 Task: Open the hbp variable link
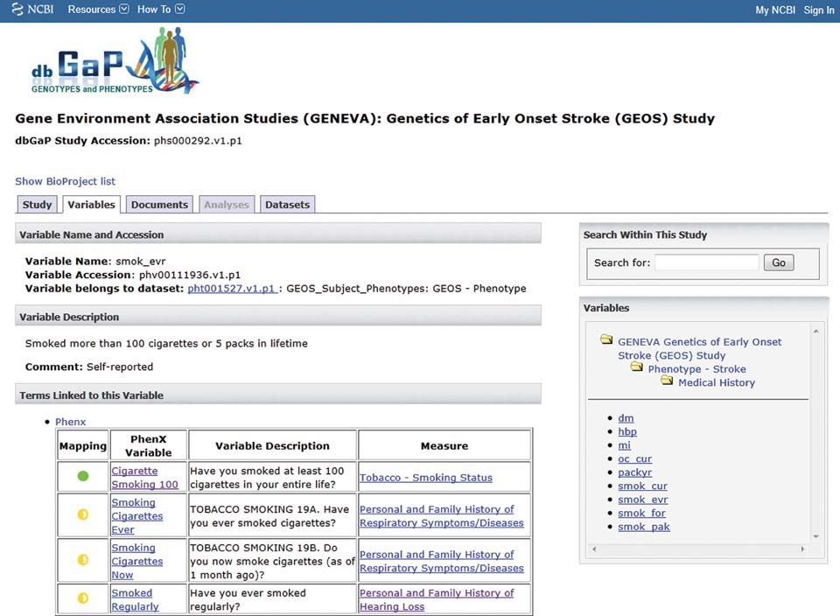tap(627, 431)
